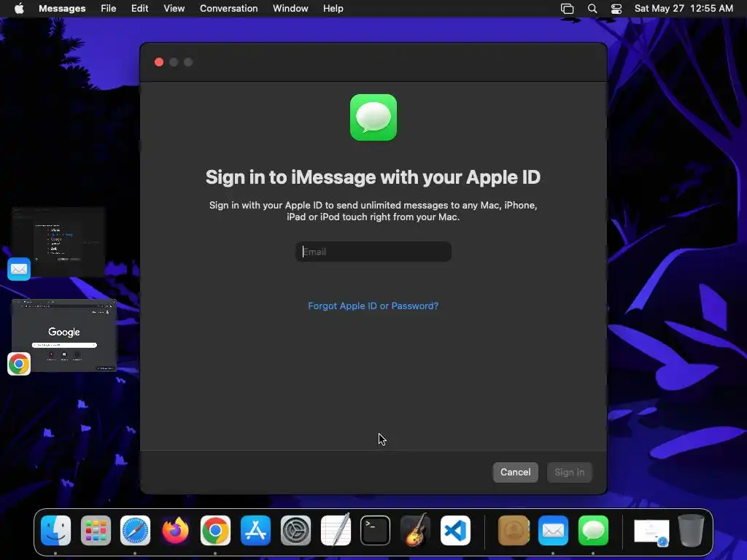Launch TextEdit from the Dock

click(336, 531)
